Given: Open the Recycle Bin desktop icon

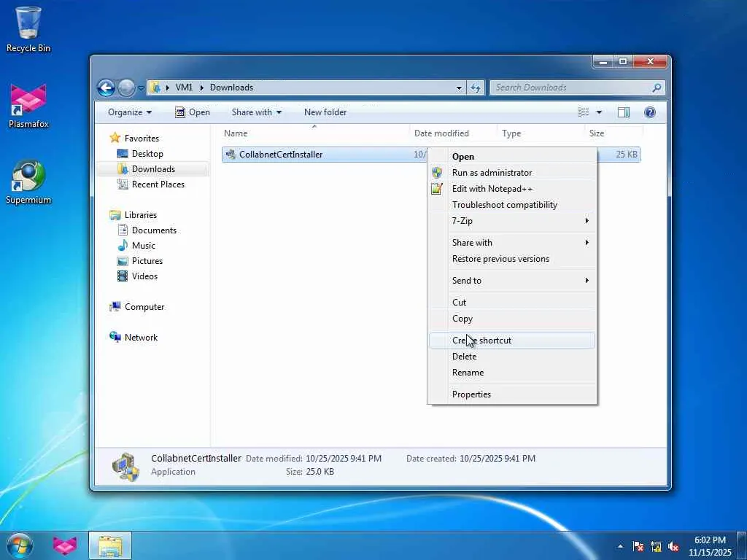Looking at the screenshot, I should [x=28, y=28].
